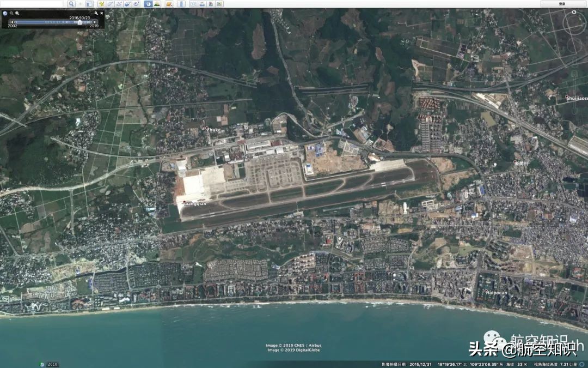
Task: Click the Save Image toolbar icon
Action: (211, 4)
